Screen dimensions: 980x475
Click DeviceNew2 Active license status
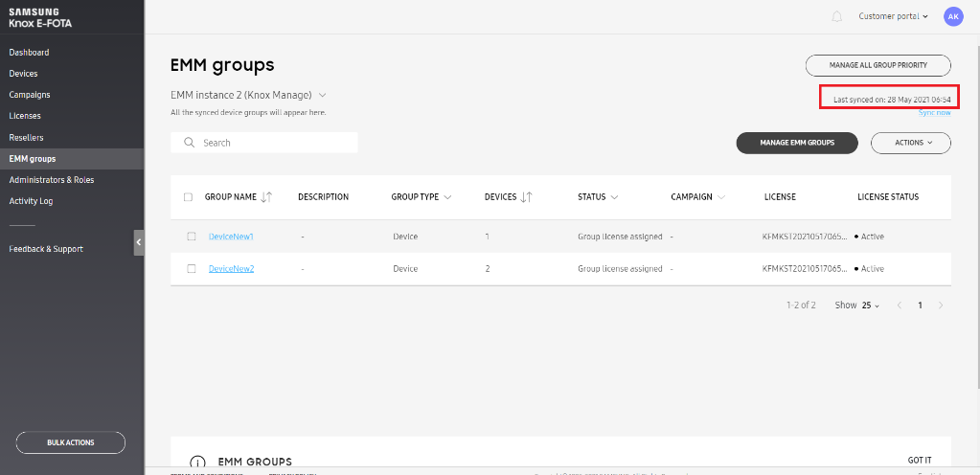coord(870,269)
